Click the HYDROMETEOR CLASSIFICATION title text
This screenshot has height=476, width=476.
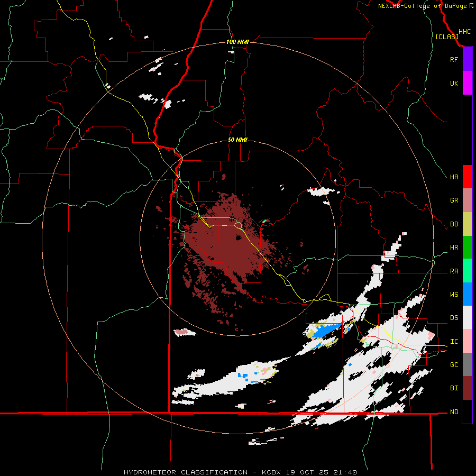[x=186, y=472]
